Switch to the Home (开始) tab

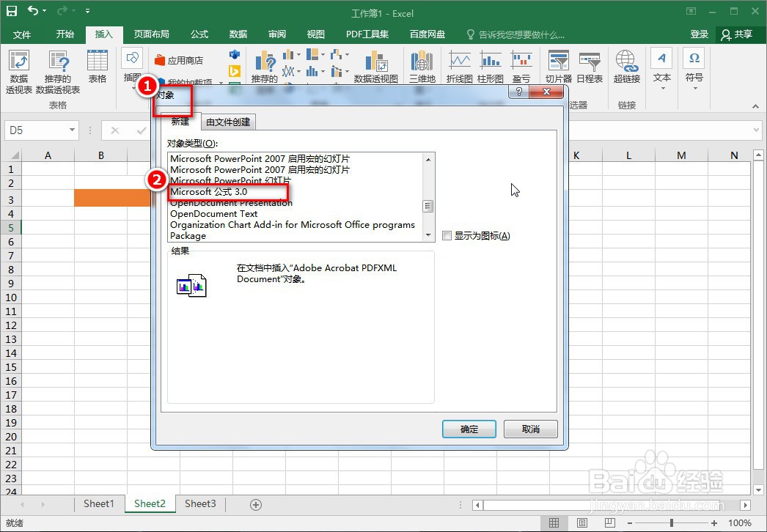pyautogui.click(x=65, y=34)
